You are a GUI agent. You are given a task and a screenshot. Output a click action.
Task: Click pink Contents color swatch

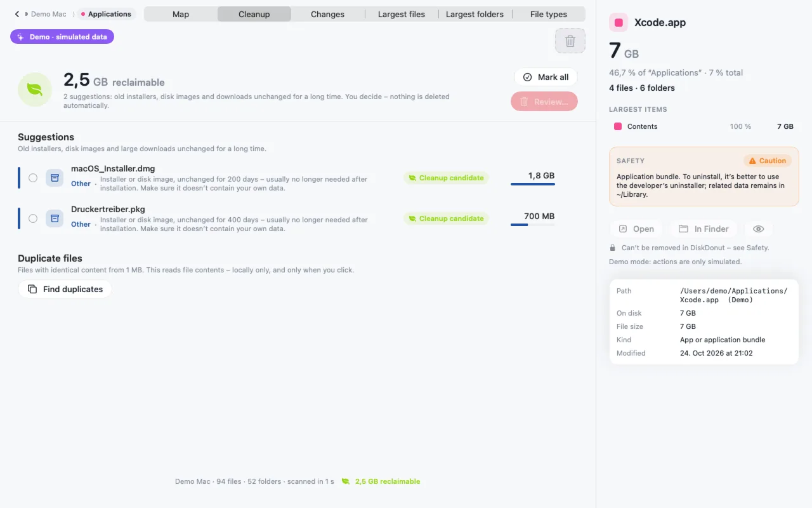point(618,126)
